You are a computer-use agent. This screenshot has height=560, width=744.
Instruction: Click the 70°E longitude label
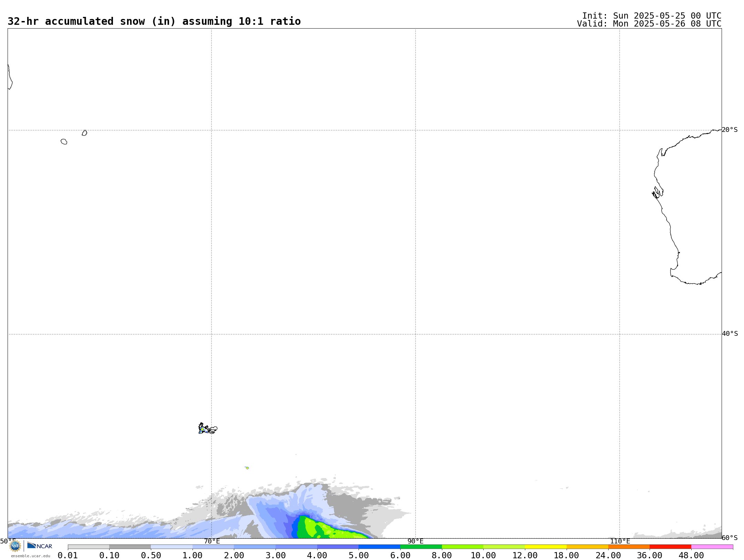click(212, 541)
